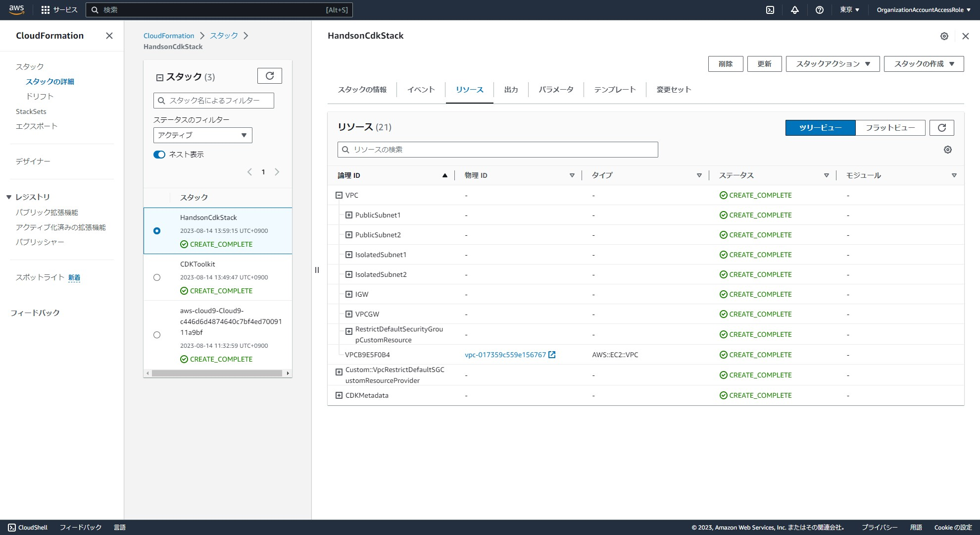Viewport: 980px width, 535px height.
Task: Click the notifications bell icon
Action: (x=795, y=10)
